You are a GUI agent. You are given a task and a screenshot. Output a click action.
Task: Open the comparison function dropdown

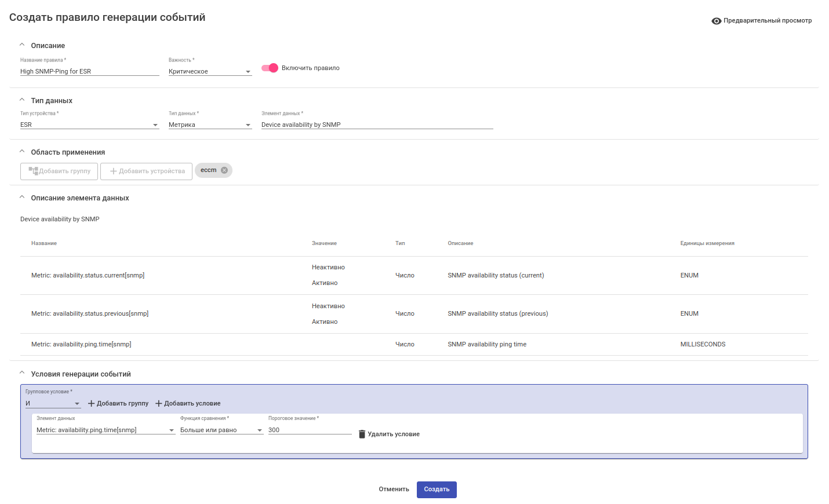click(x=221, y=430)
